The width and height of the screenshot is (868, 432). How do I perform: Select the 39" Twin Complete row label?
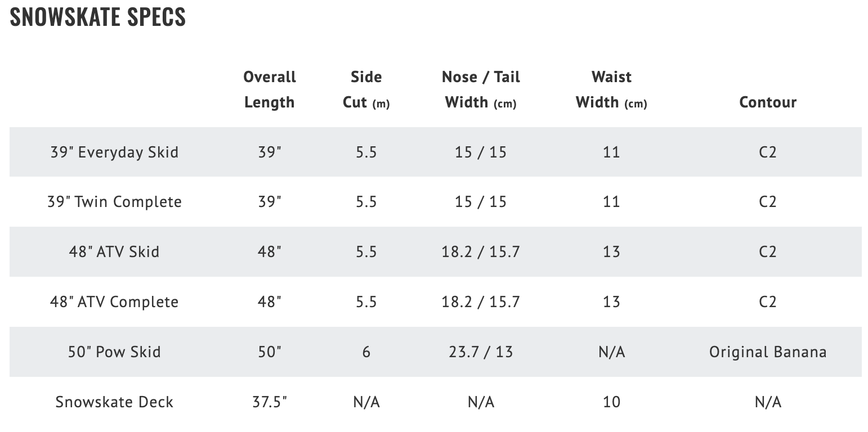pos(114,202)
